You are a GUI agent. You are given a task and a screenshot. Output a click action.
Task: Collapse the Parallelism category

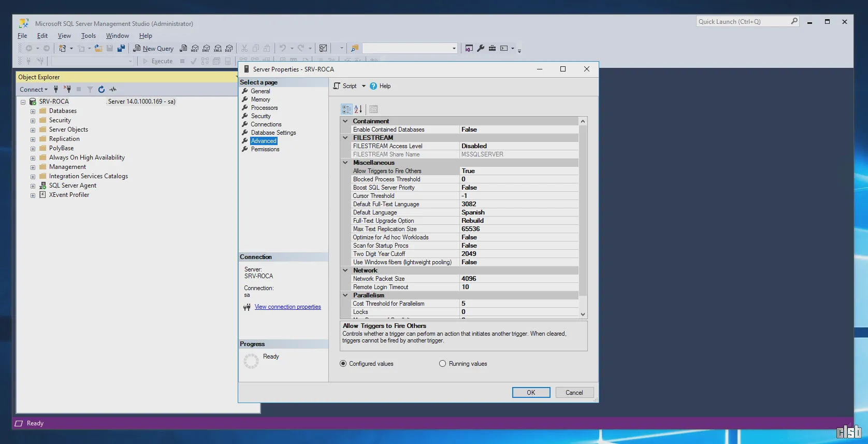coord(345,295)
